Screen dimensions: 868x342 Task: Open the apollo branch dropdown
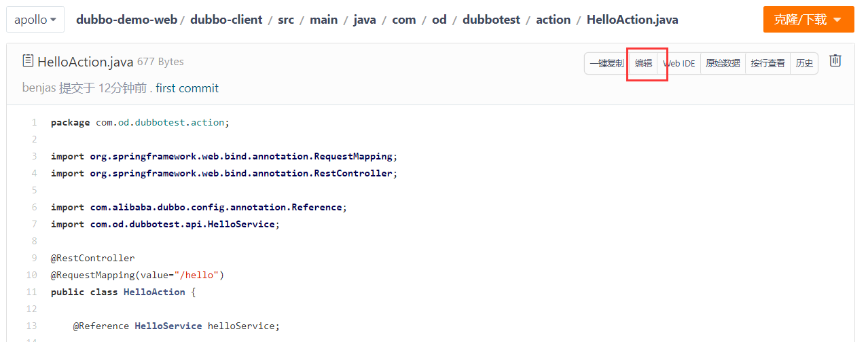click(x=35, y=20)
